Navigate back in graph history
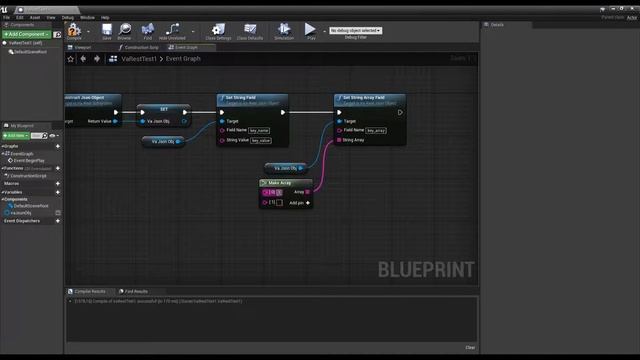The image size is (640, 360). coord(83,59)
